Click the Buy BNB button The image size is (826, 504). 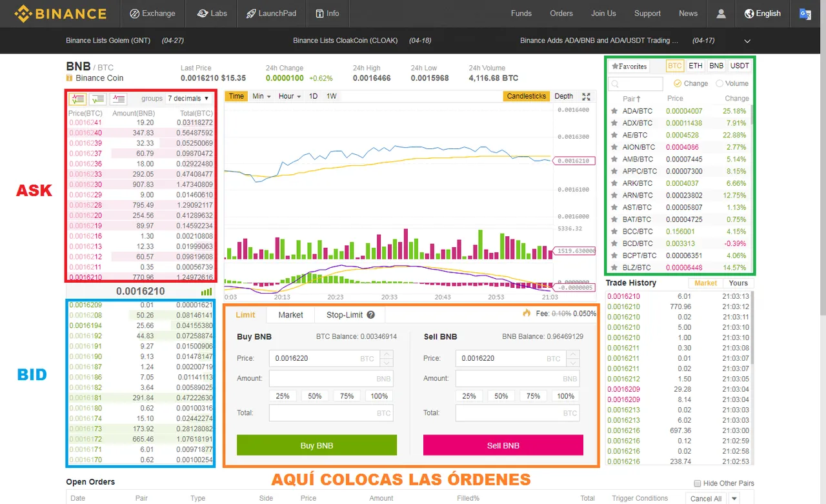[x=317, y=445]
